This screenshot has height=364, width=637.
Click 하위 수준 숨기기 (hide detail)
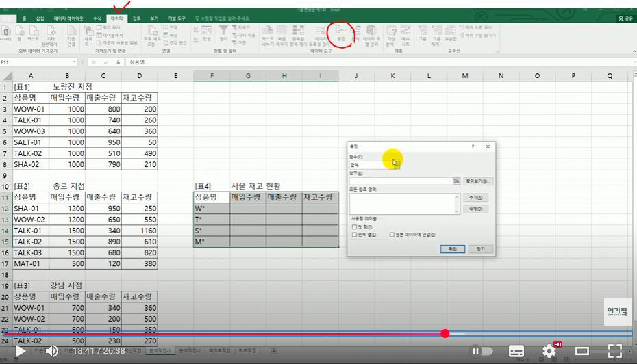pos(477,35)
